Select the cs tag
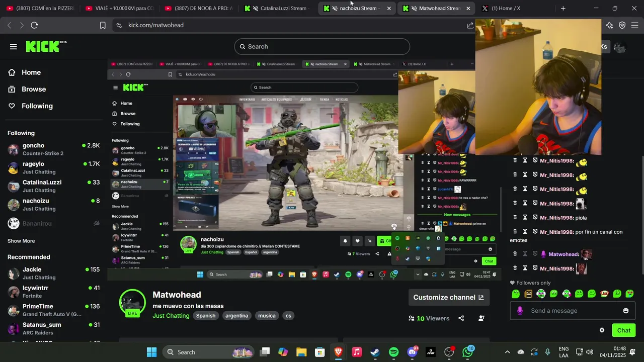644x362 pixels. (288, 316)
